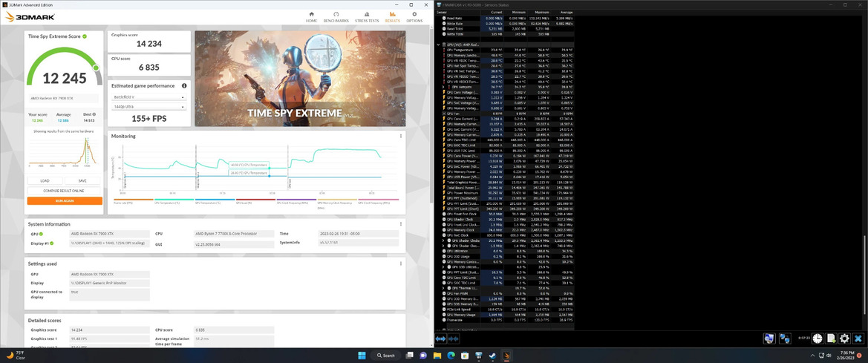Click HWiNFO shrink columns arrows icon

coord(454,338)
